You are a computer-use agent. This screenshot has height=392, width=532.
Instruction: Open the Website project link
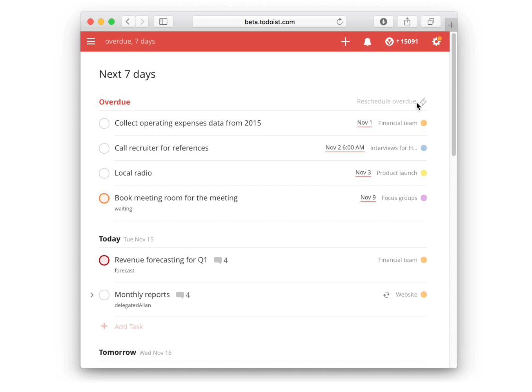(x=406, y=294)
